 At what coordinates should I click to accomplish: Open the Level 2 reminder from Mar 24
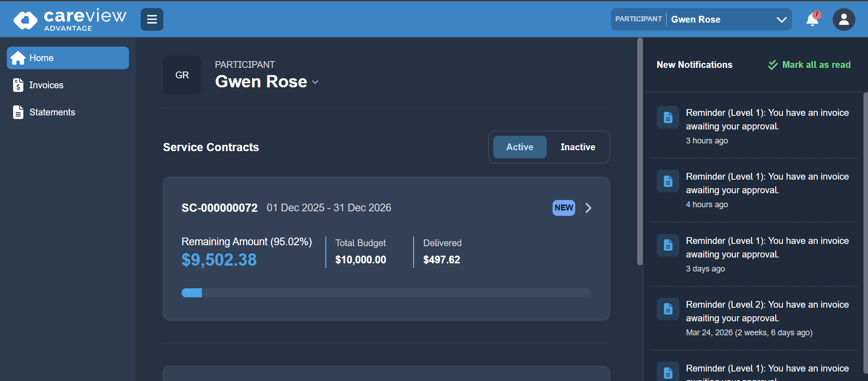tap(767, 311)
